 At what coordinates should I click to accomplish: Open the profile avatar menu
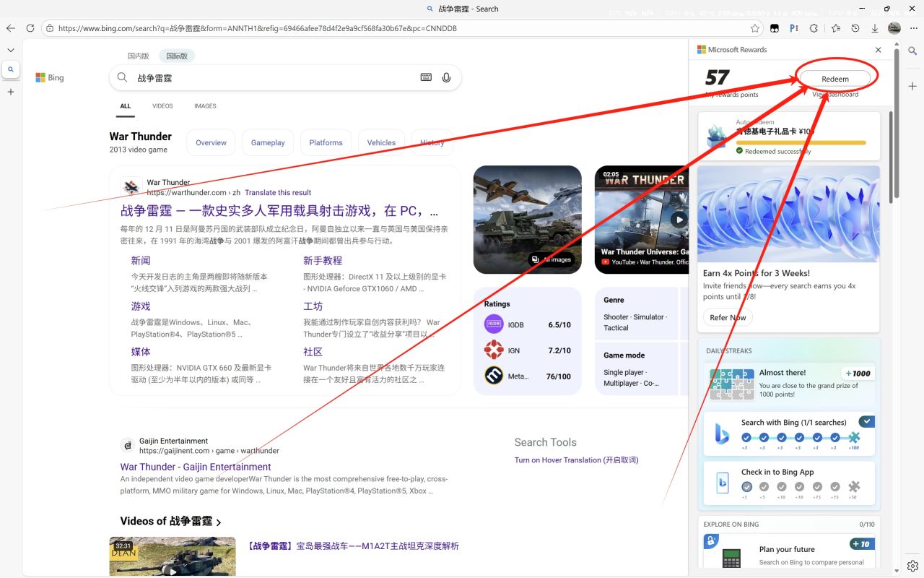tap(894, 28)
